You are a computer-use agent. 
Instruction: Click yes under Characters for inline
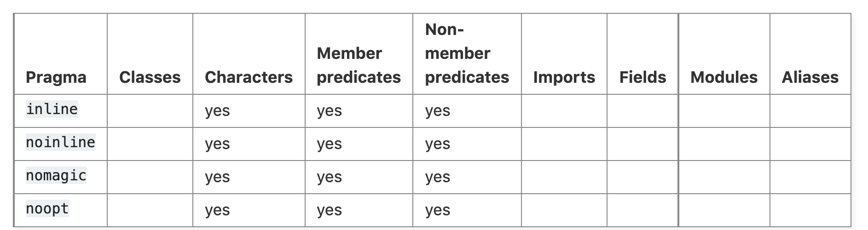(x=217, y=111)
